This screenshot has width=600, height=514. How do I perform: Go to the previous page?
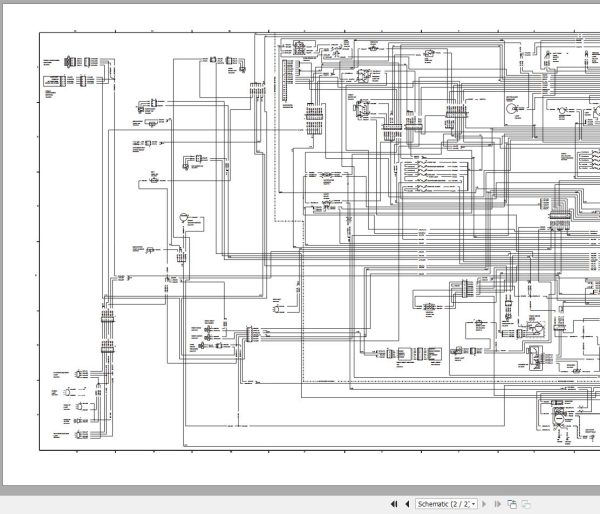[x=407, y=504]
